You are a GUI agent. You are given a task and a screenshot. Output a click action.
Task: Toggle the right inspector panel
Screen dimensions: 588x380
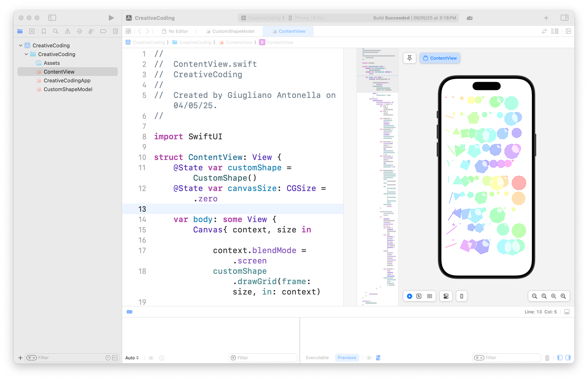[x=564, y=18]
